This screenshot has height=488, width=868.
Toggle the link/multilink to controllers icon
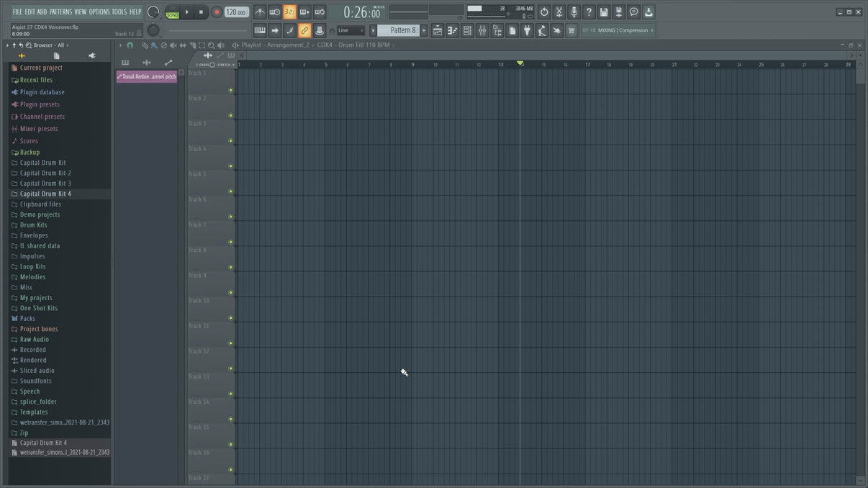click(x=304, y=30)
